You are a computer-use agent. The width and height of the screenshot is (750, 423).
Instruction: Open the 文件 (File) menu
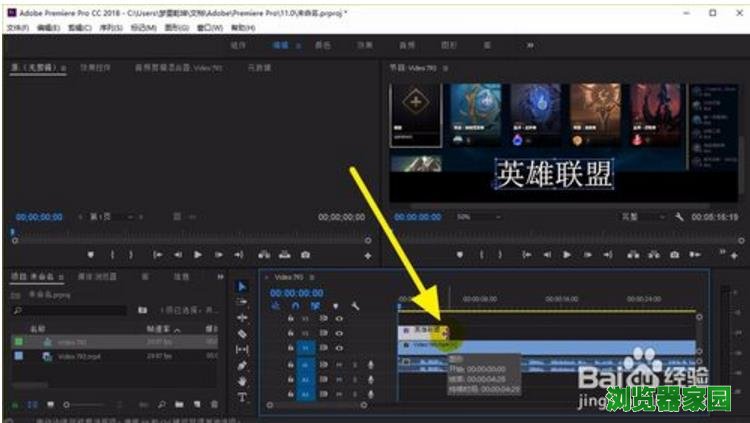(x=17, y=28)
